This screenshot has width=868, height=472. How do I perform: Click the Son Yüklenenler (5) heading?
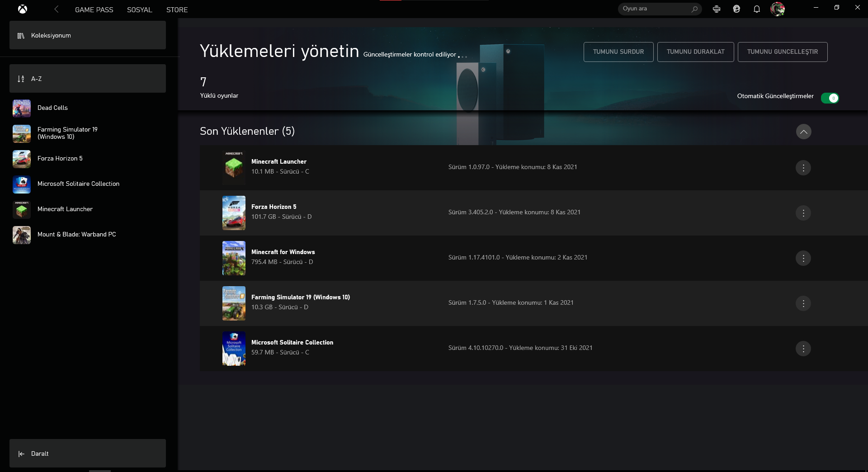pos(247,131)
